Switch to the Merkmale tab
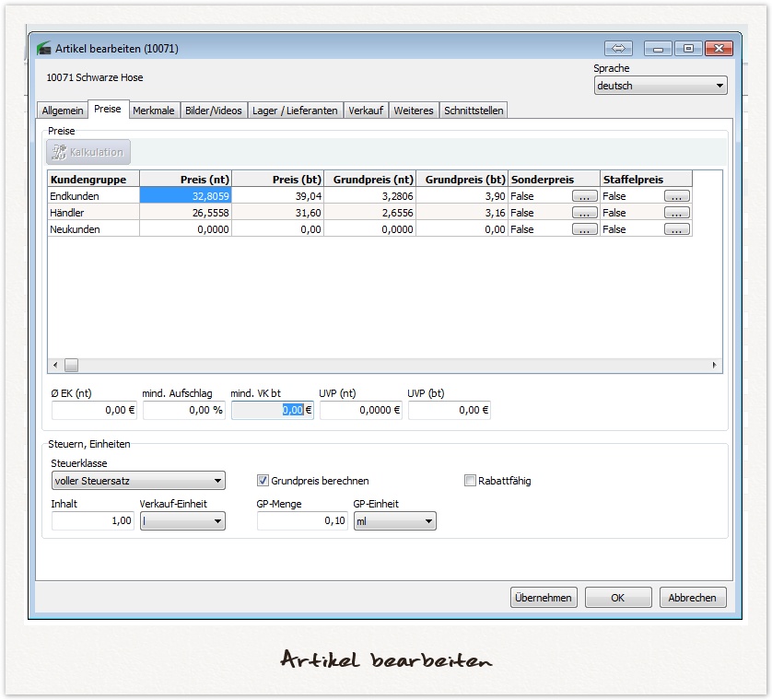Viewport: 772px width, 700px height. point(153,111)
